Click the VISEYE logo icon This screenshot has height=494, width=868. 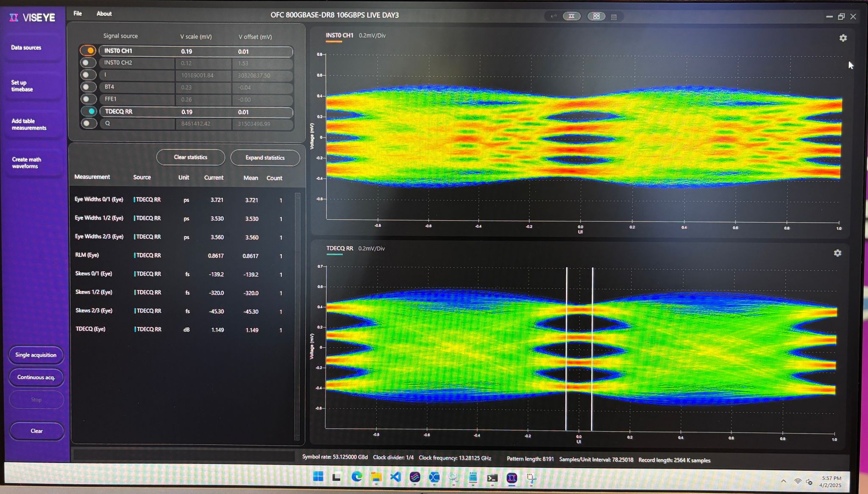[x=14, y=17]
